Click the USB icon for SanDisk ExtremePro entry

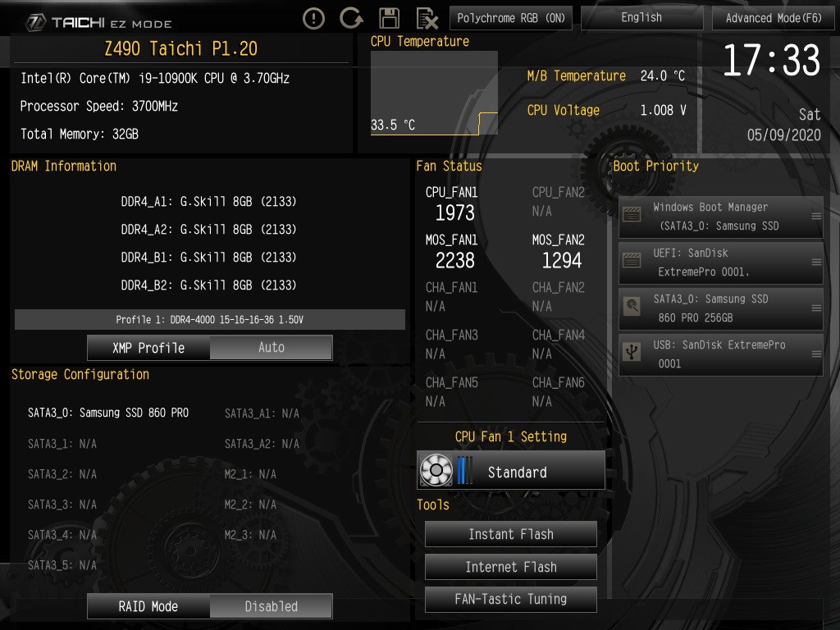pyautogui.click(x=632, y=352)
